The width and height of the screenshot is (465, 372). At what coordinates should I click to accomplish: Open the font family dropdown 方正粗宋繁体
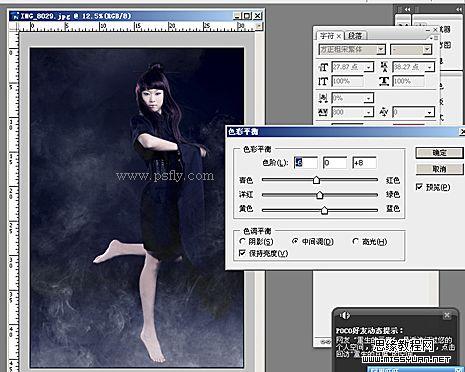pos(381,50)
